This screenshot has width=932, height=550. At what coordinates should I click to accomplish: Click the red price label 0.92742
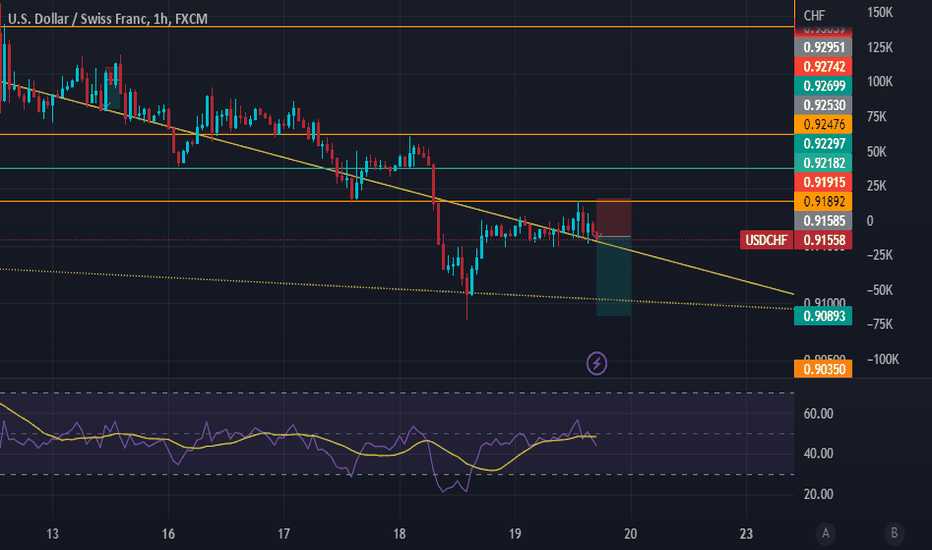coord(823,67)
